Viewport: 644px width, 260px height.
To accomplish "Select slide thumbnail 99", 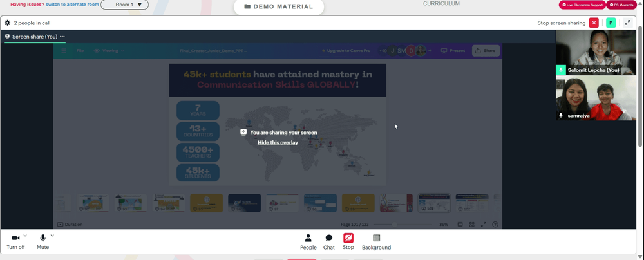I will (x=358, y=203).
